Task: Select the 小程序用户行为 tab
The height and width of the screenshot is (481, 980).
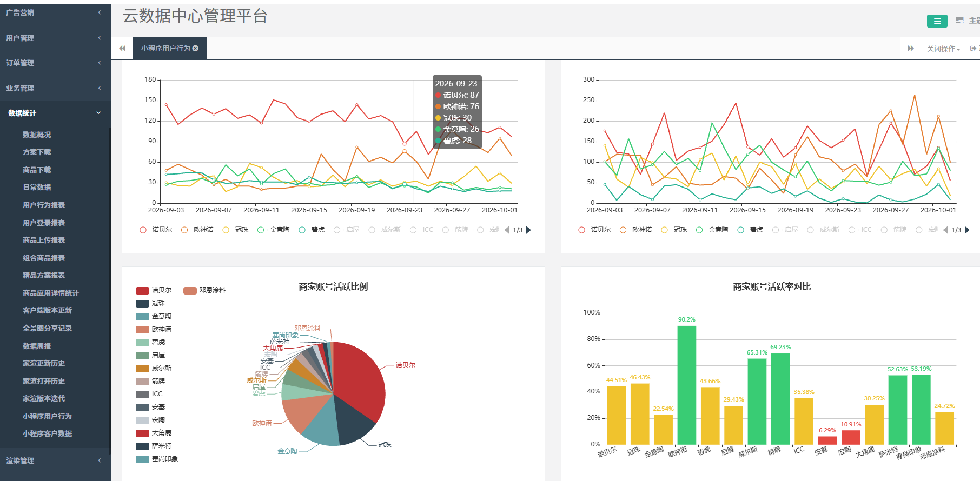Action: (x=170, y=48)
